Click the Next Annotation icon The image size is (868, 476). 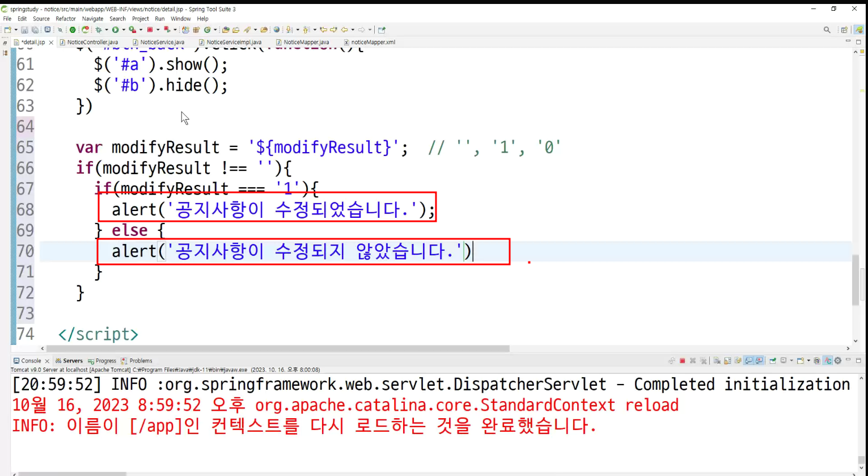click(289, 30)
